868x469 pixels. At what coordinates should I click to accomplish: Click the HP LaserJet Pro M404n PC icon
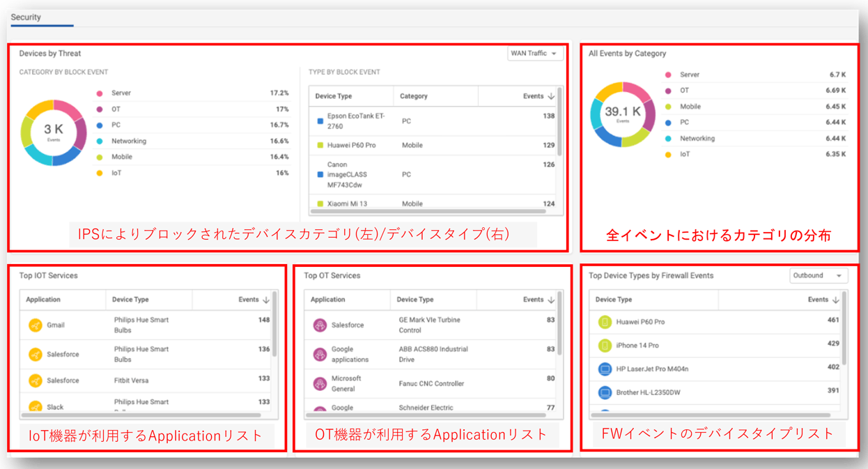click(x=605, y=369)
